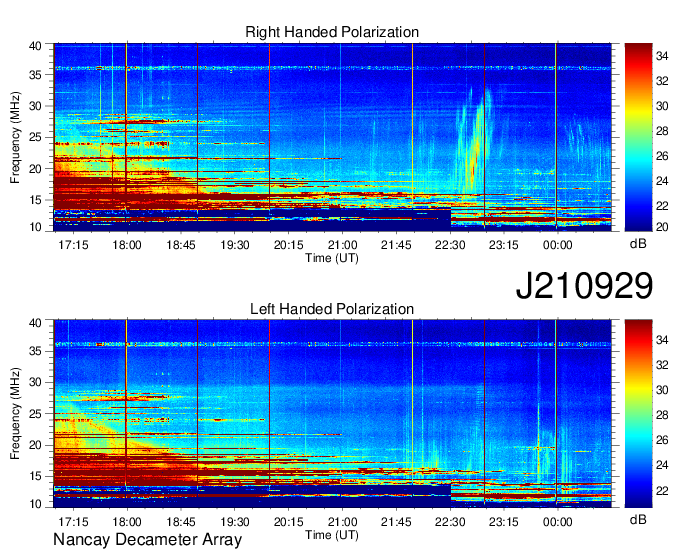Viewport: 680px width, 552px height.
Task: Click the 30 dB label on the top color bar
Action: (662, 106)
